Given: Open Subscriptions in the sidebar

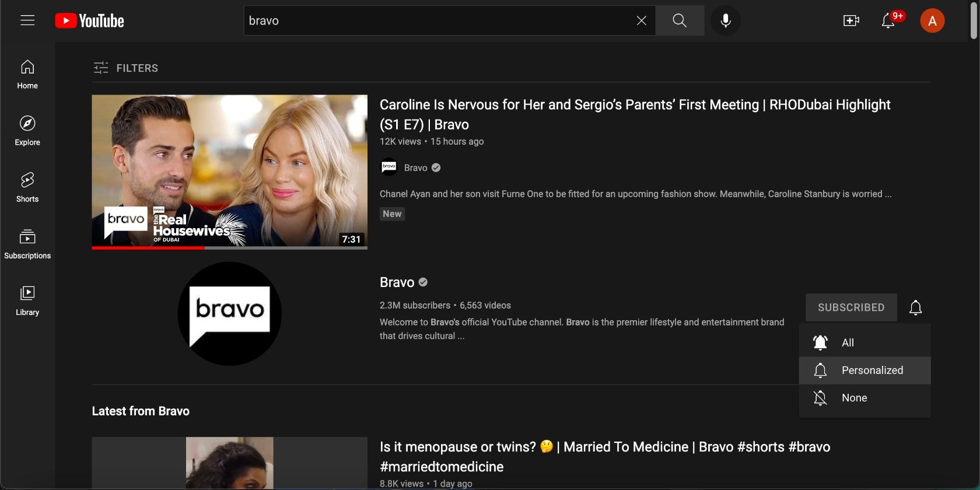Looking at the screenshot, I should tap(27, 244).
